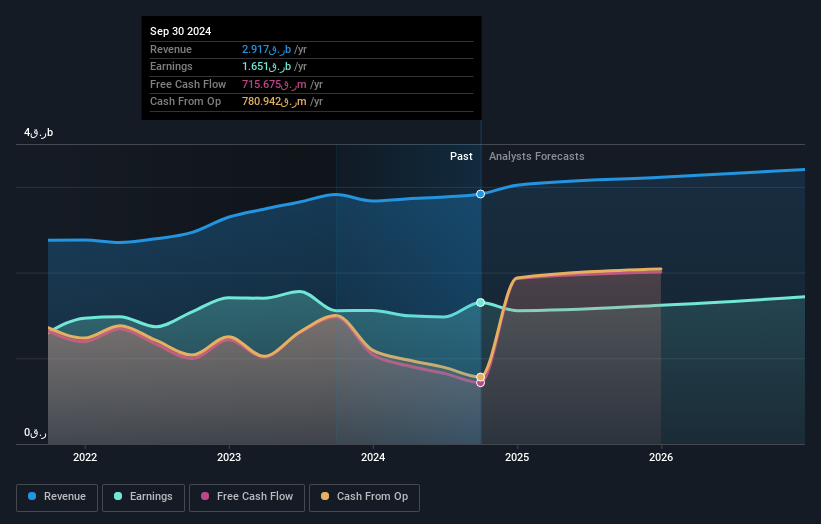The image size is (821, 524).
Task: Toggle the Earnings legend button
Action: (143, 497)
